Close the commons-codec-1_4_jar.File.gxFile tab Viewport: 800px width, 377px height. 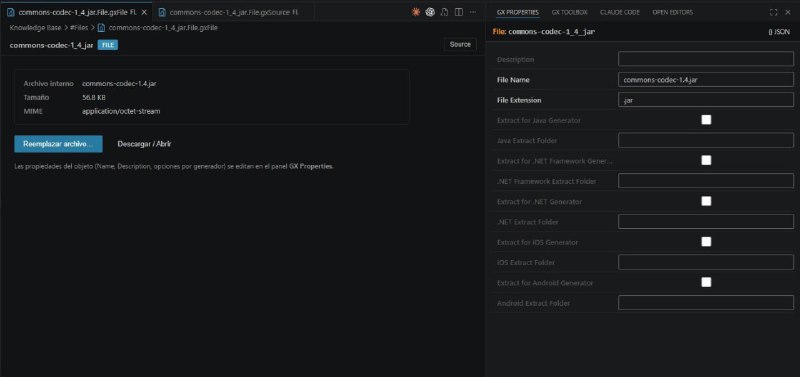(x=144, y=12)
